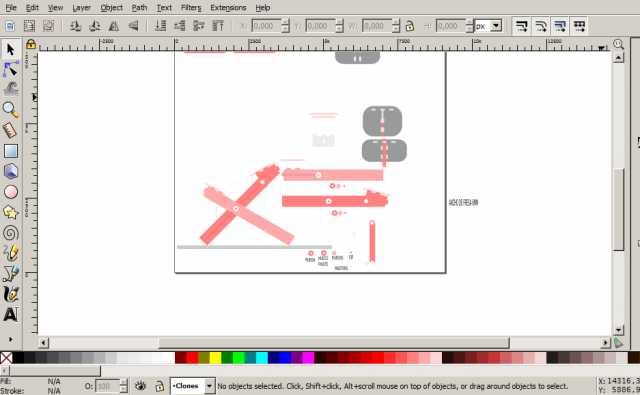The image size is (640, 395).
Task: Click horizontal scrollbar right arrow button
Action: 606,343
